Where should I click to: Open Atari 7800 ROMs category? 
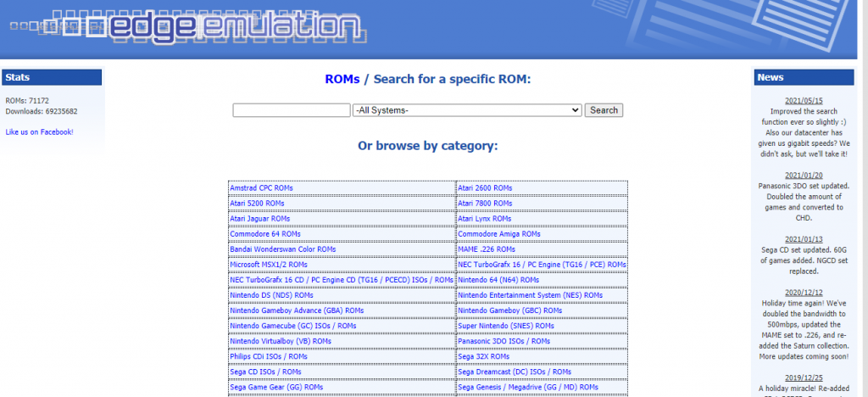tap(485, 204)
